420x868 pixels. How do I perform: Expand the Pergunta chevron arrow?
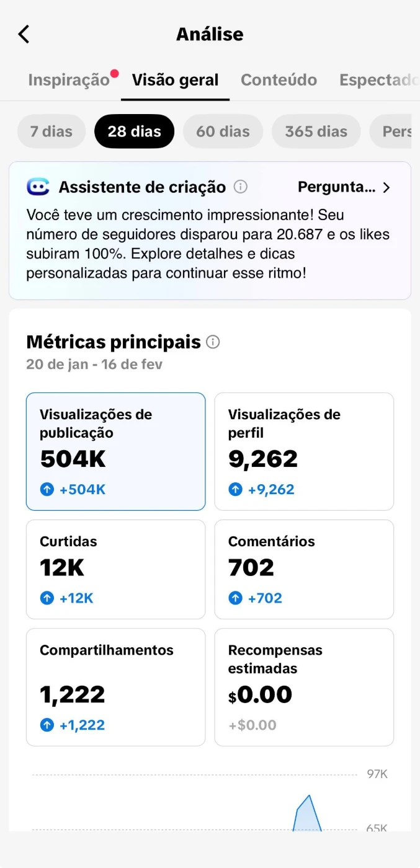pyautogui.click(x=387, y=188)
